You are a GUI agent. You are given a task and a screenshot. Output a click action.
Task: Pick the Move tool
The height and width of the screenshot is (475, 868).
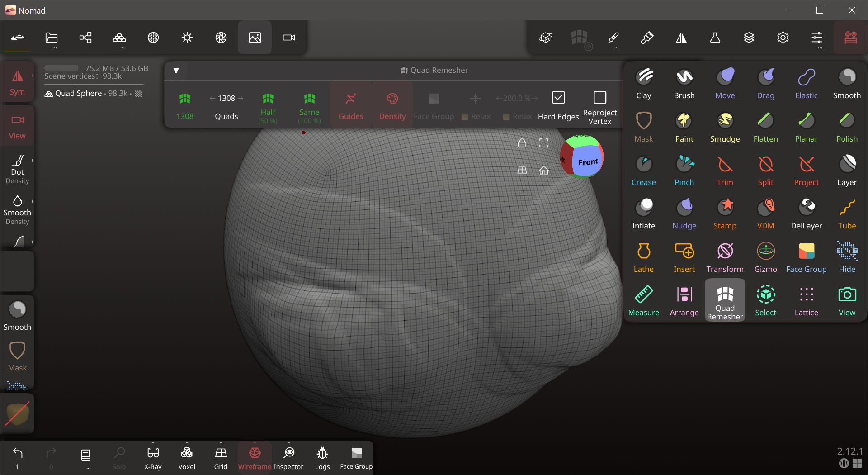[x=725, y=84]
